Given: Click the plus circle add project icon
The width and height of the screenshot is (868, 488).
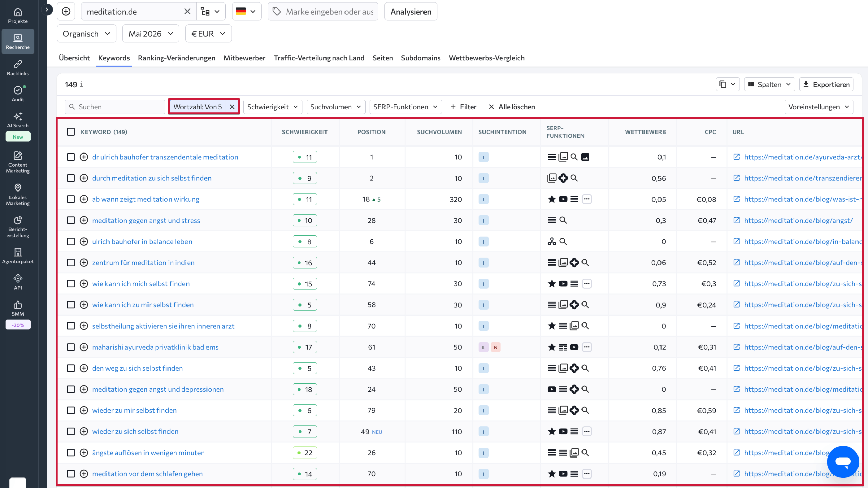Looking at the screenshot, I should tap(66, 11).
